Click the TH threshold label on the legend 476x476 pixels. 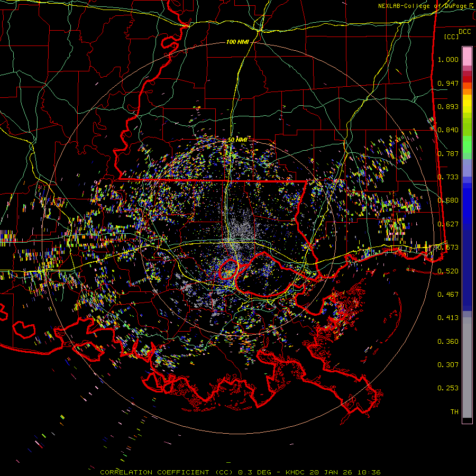point(454,412)
